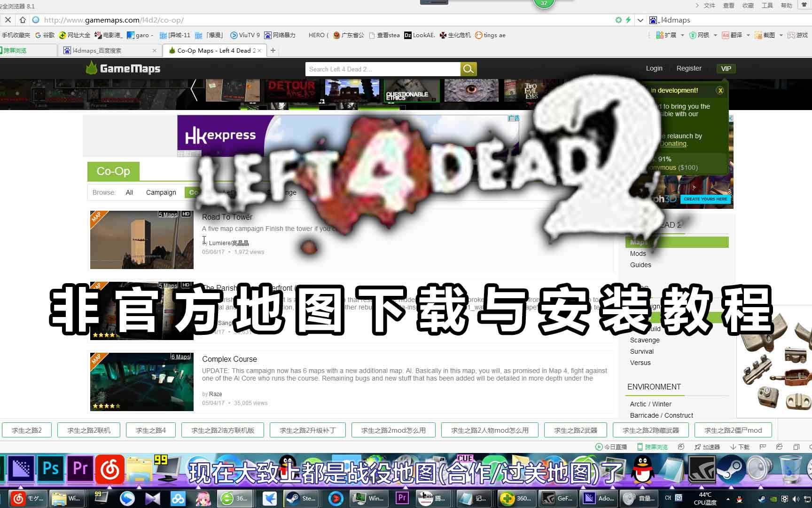Image resolution: width=812 pixels, height=508 pixels.
Task: Open downloads via 下载 in the status bar
Action: pos(740,447)
